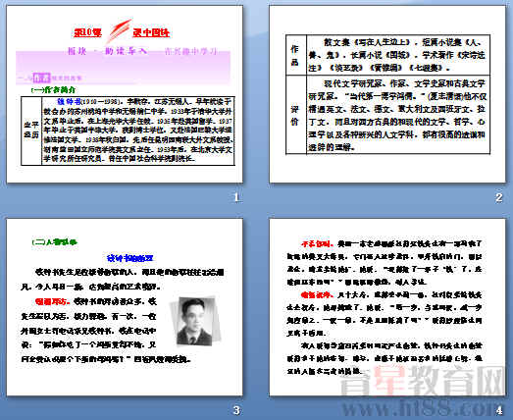Click slide number 2 label below second slide

(x=499, y=197)
